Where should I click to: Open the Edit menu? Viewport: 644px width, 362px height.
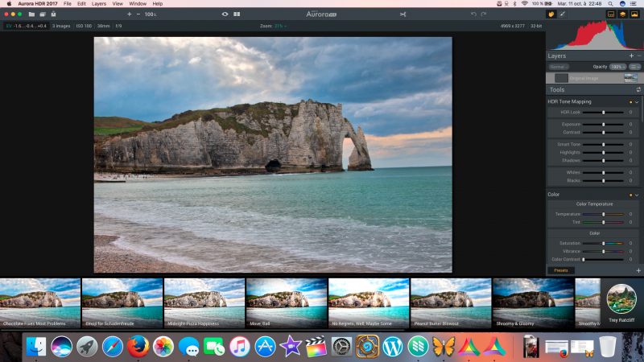pyautogui.click(x=82, y=4)
